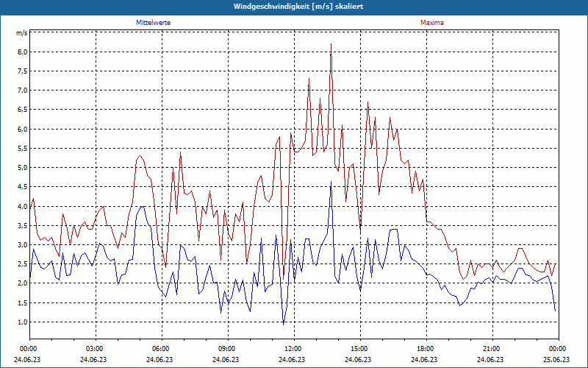This screenshot has width=588, height=368.
Task: Click the 21:00 time label
Action: pos(492,349)
